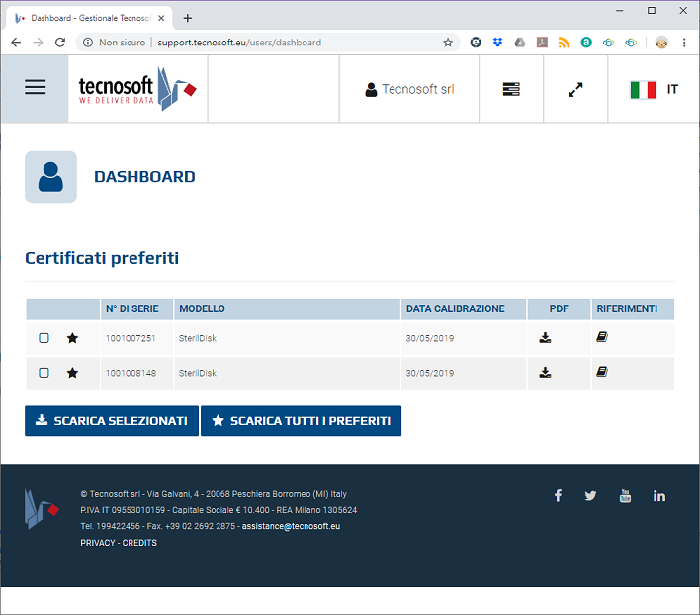The image size is (700, 615).
Task: Unfavorite star for serial 1001007251
Action: [x=72, y=338]
